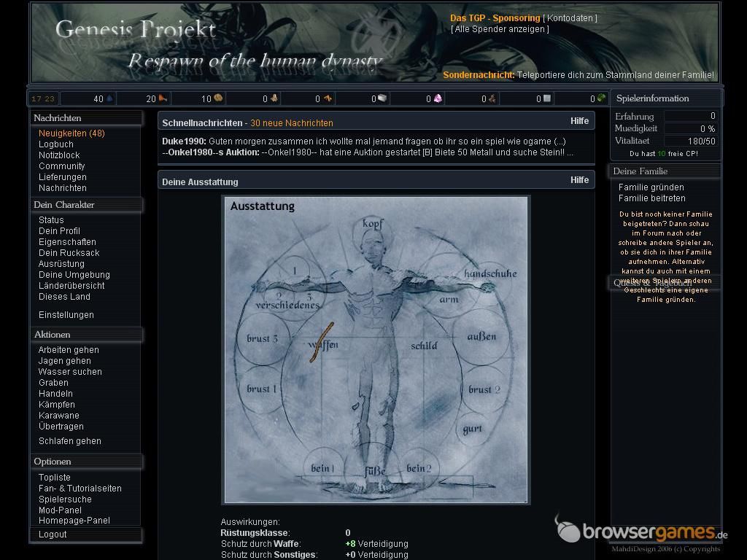Click the bread resource icon beside 10
747x560 pixels.
click(x=218, y=98)
